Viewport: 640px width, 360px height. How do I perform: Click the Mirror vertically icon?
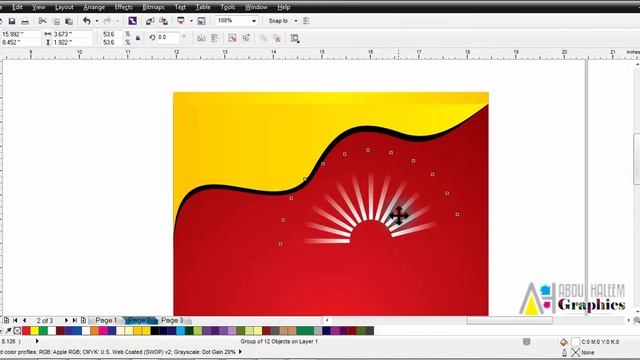215,38
